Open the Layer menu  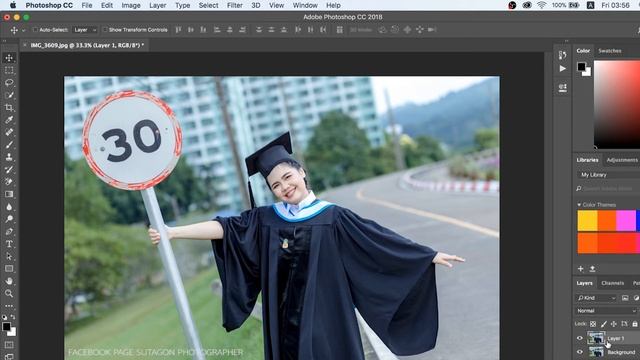click(158, 5)
